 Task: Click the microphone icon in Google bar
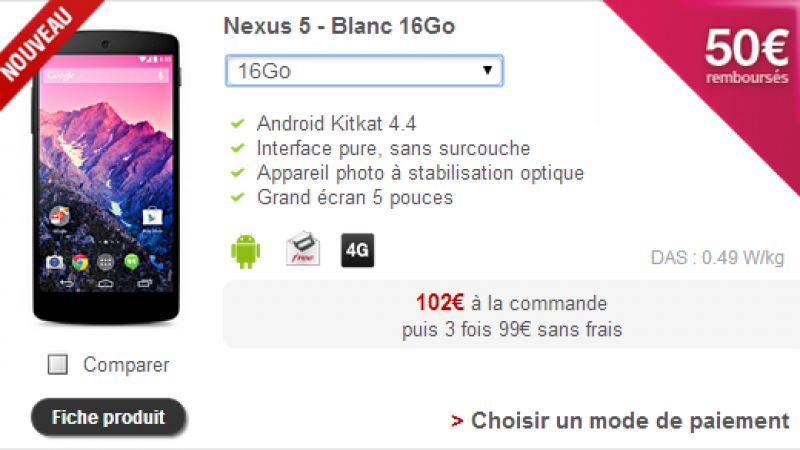pyautogui.click(x=160, y=76)
